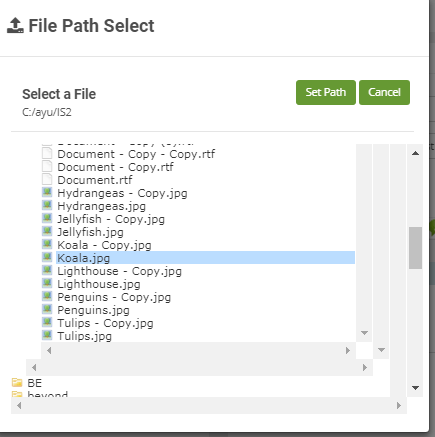
Task: Select the image icon for Hydrangeas - Copy.jpg
Action: tap(47, 193)
